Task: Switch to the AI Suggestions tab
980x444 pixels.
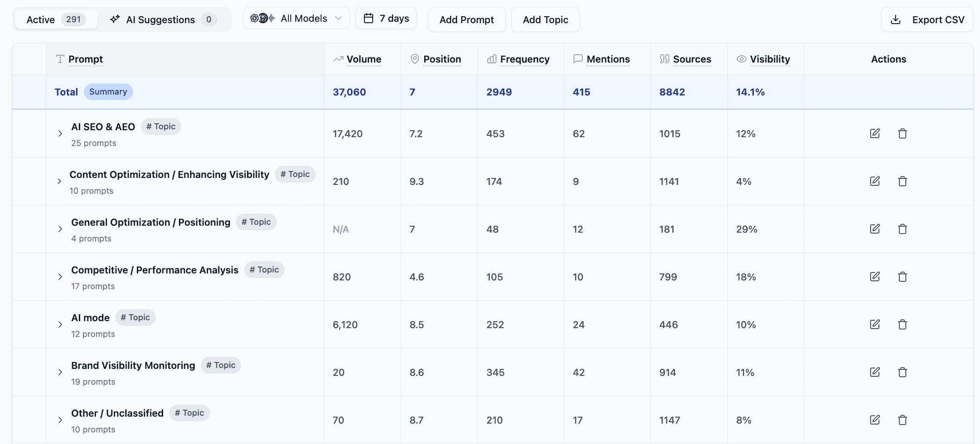Action: (160, 19)
